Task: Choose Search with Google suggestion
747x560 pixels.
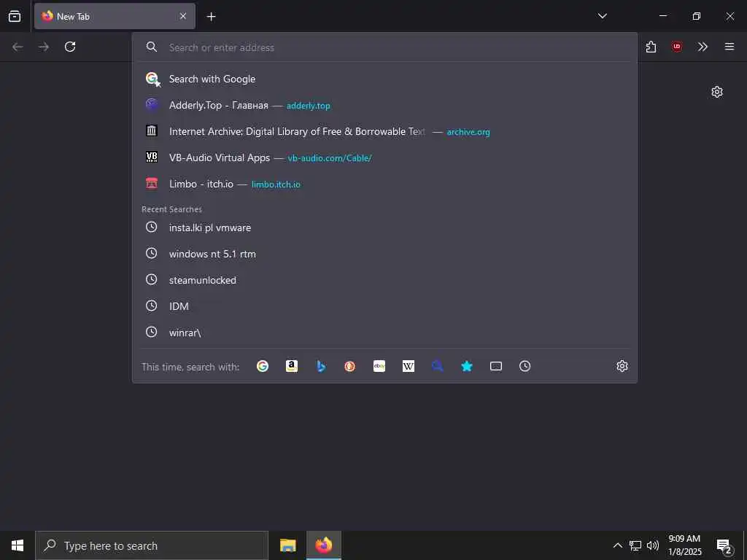Action: pos(385,79)
